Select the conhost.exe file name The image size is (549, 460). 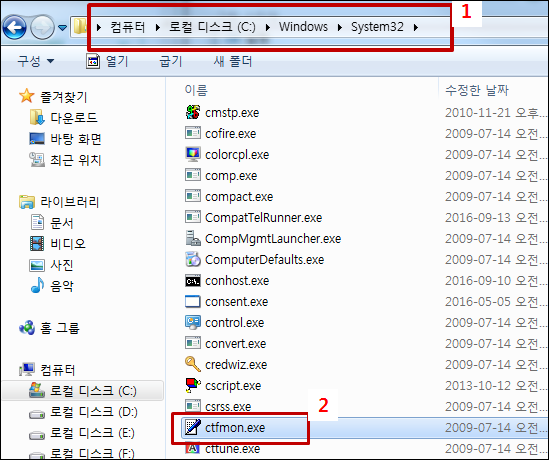237,281
